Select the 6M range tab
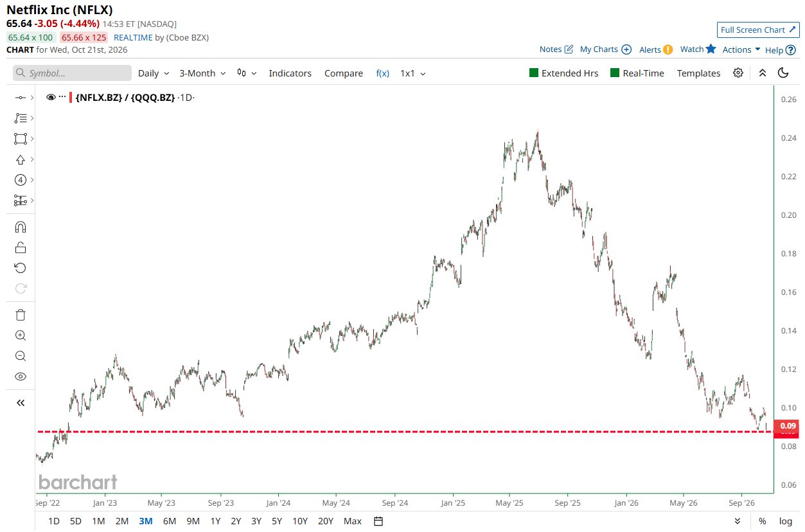 (170, 521)
